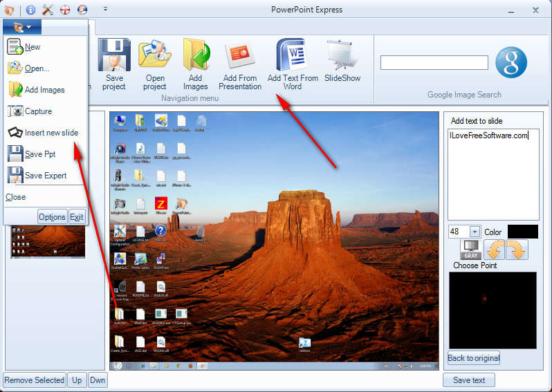Click the Google Image Search input field
552x392 pixels.
[x=434, y=63]
